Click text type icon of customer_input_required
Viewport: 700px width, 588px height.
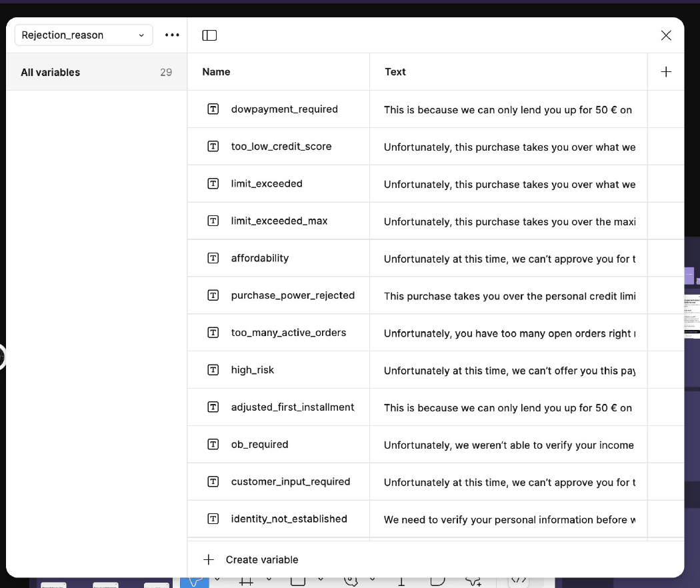click(213, 481)
